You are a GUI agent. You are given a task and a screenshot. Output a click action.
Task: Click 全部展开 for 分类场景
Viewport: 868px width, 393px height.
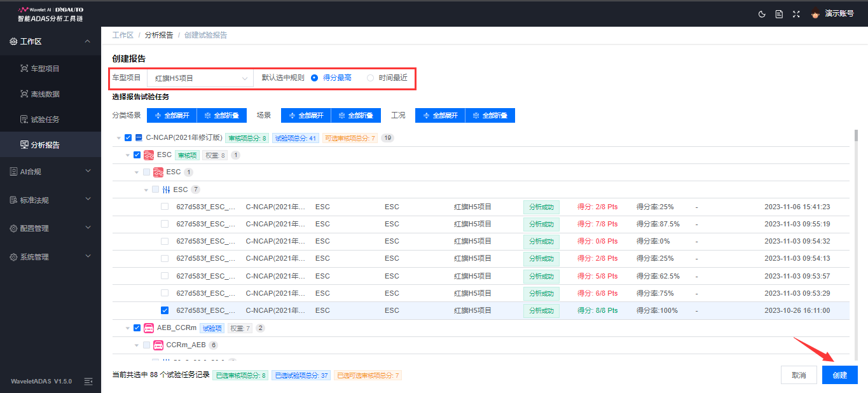click(x=172, y=115)
